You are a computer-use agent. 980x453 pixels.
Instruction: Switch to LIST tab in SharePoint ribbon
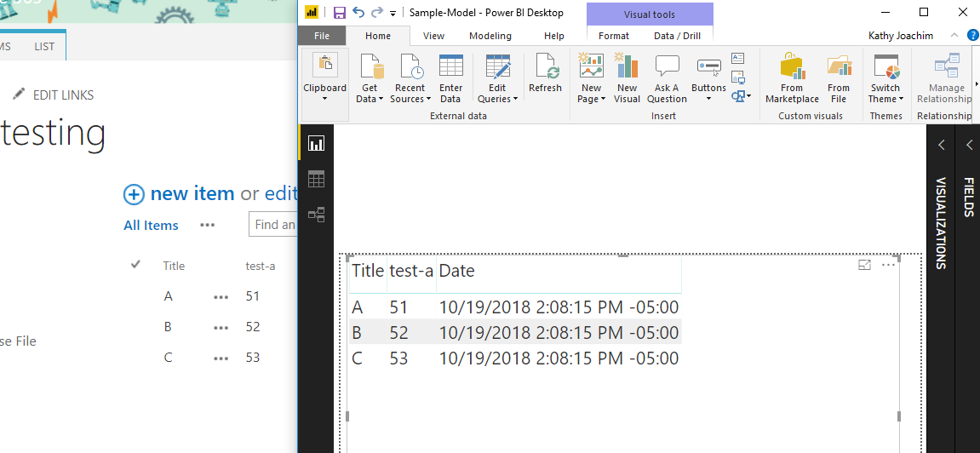point(44,46)
